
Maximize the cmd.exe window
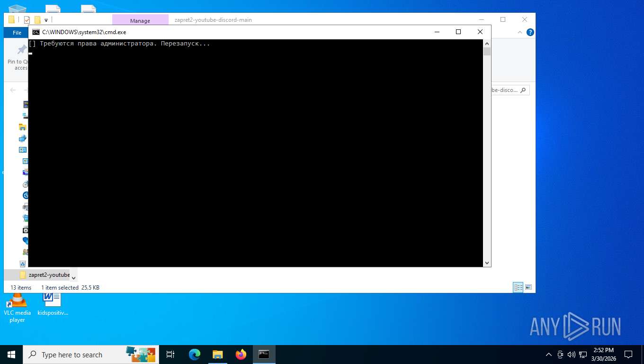point(458,32)
